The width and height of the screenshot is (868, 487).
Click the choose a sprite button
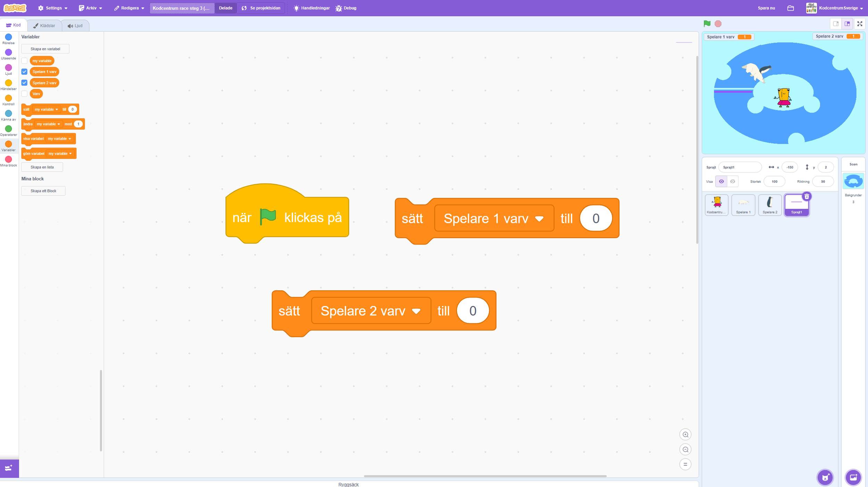(825, 477)
